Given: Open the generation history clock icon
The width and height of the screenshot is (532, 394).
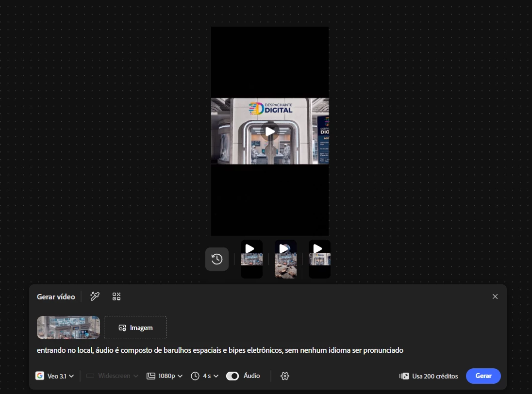Looking at the screenshot, I should pos(217,259).
